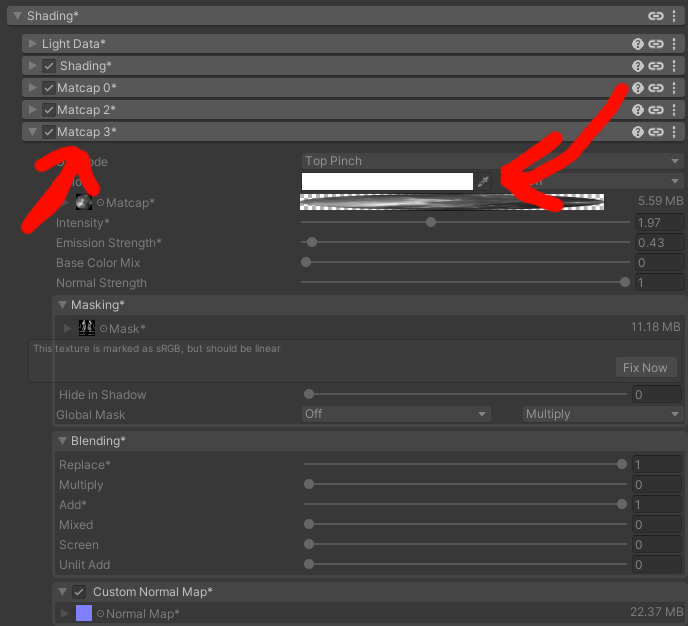Pick color with the eyedropper tool

click(x=483, y=181)
